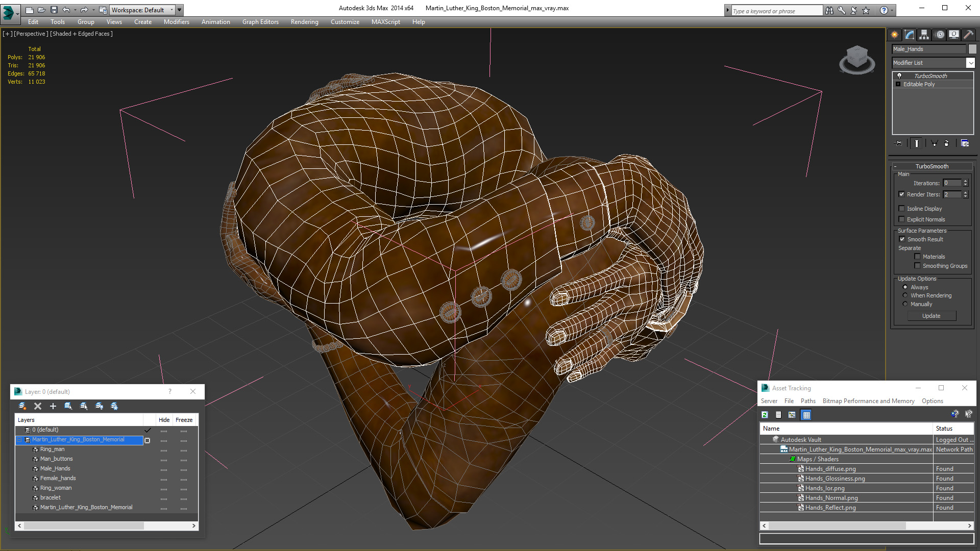Viewport: 980px width, 551px height.
Task: Click the Update button in TurboSmooth
Action: click(x=931, y=316)
